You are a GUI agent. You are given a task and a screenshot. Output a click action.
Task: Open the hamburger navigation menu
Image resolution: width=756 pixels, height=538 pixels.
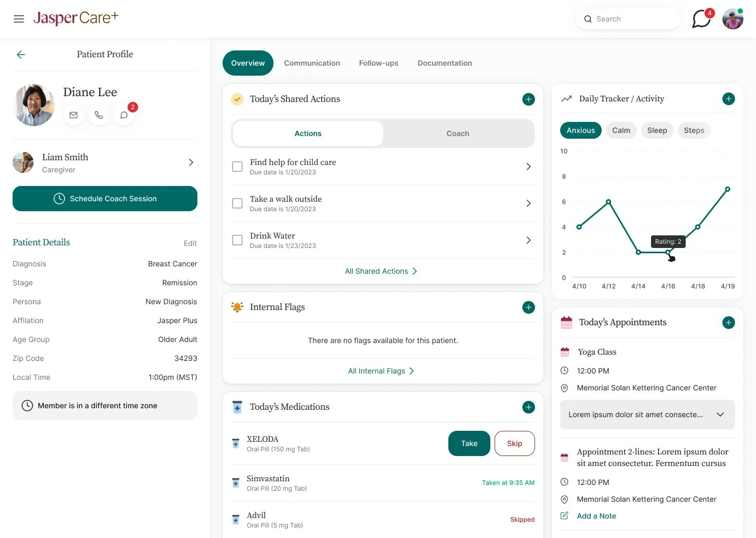[19, 19]
